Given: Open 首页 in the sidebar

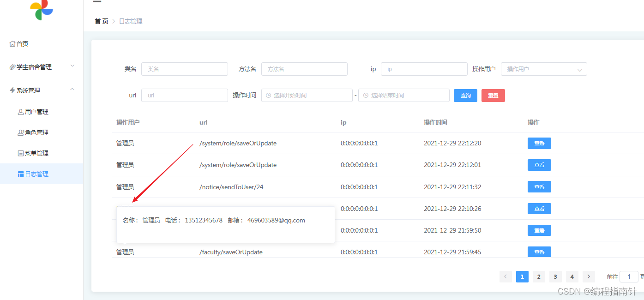Looking at the screenshot, I should [x=42, y=44].
